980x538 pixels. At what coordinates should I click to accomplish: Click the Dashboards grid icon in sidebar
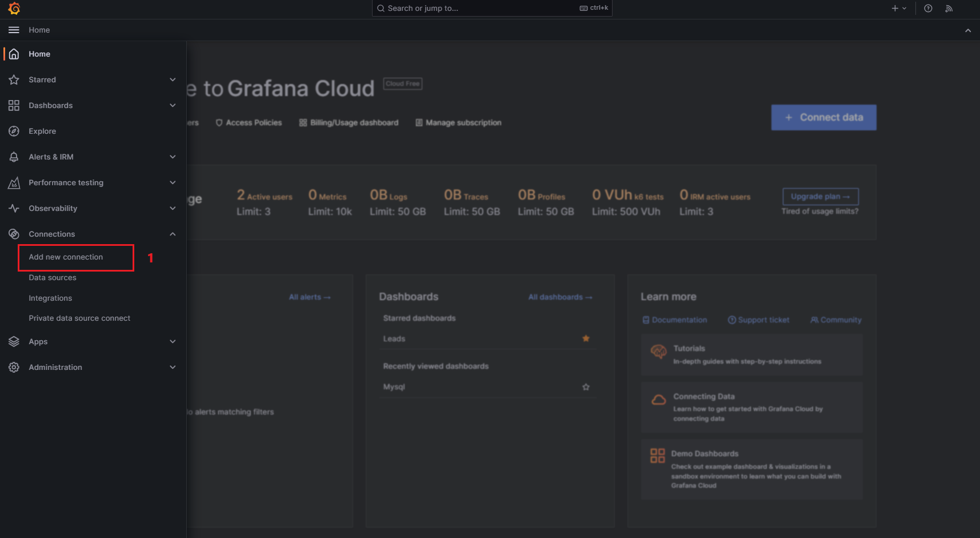(14, 105)
